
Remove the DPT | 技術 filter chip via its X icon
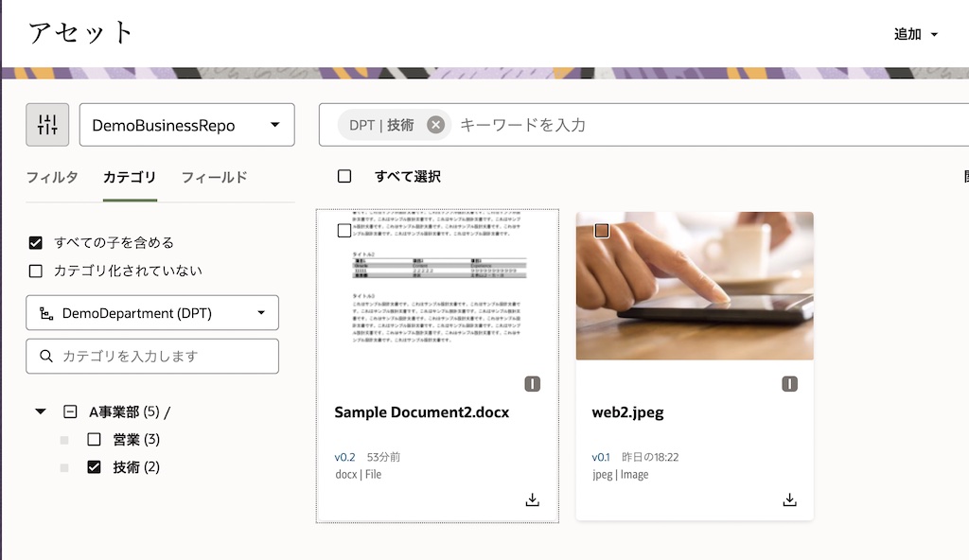(x=434, y=124)
